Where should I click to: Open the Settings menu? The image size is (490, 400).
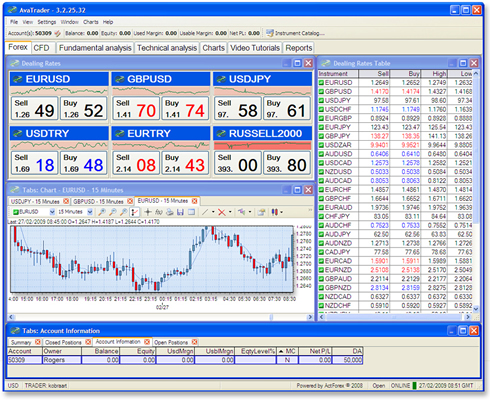47,22
